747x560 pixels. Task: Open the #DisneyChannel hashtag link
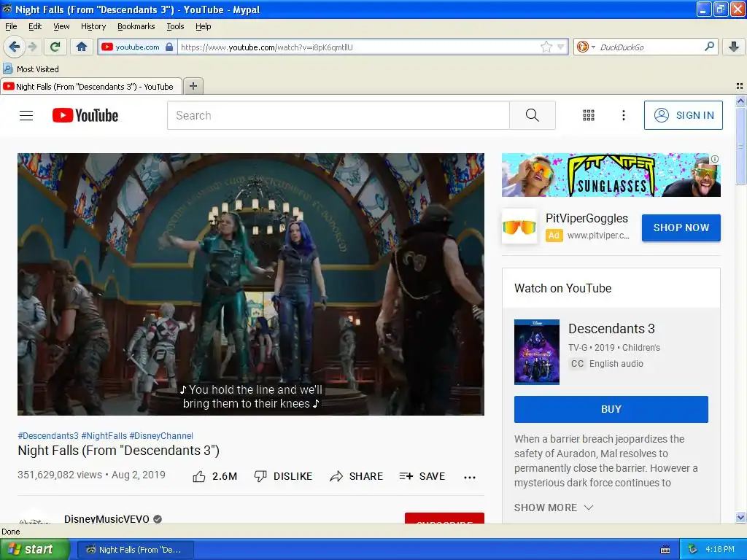click(161, 436)
